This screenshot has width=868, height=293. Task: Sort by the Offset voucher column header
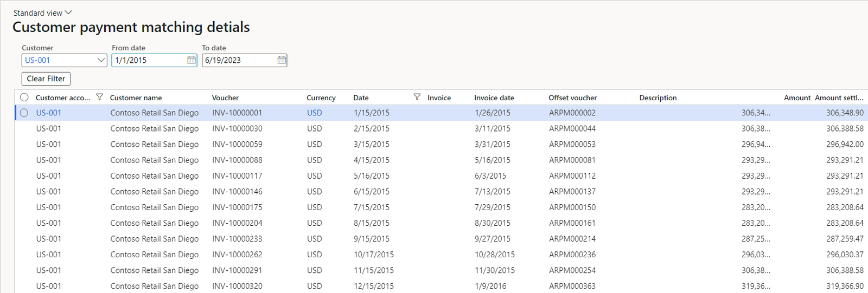pos(572,97)
